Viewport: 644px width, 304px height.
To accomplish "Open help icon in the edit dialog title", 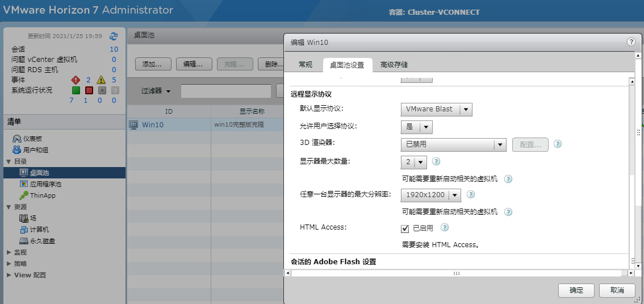I will point(631,42).
